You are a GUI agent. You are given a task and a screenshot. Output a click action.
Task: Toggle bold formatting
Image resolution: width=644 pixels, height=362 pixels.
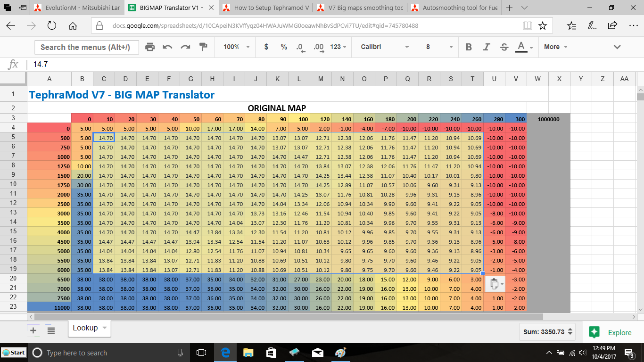469,47
